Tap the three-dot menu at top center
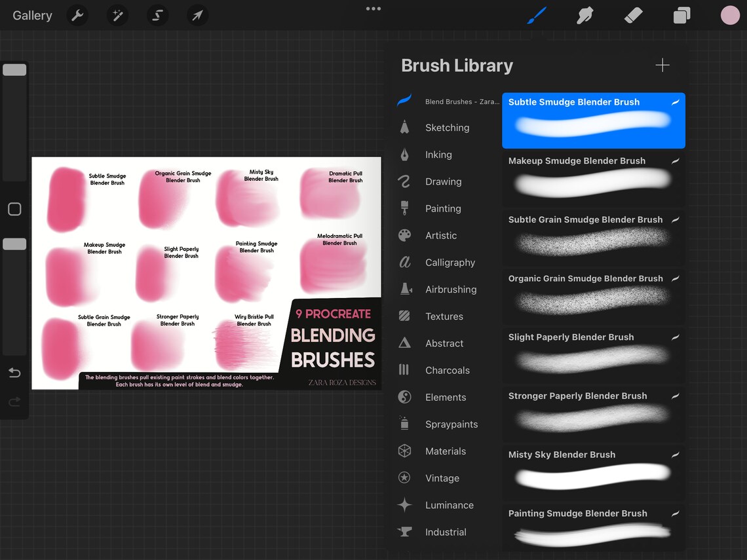747x560 pixels. [x=373, y=9]
